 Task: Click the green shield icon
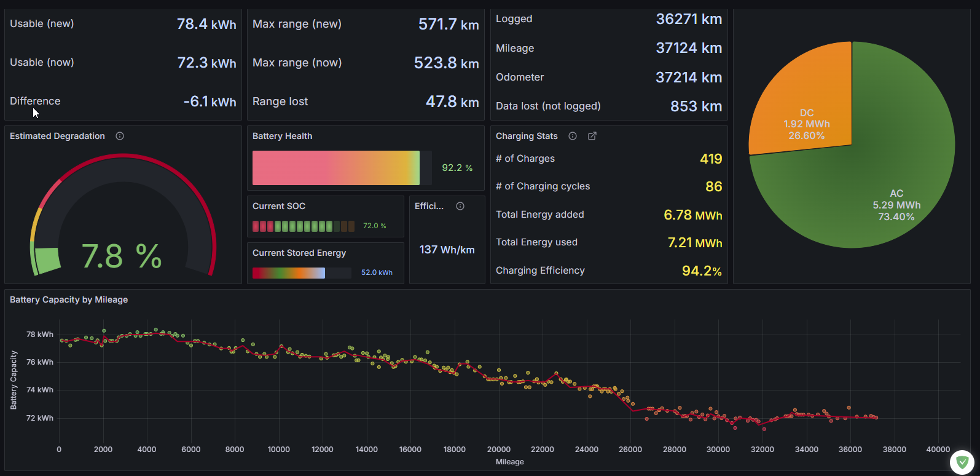962,462
